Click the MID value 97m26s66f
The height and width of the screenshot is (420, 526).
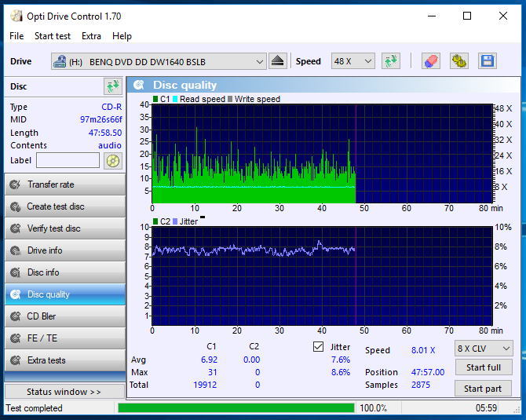pos(101,119)
